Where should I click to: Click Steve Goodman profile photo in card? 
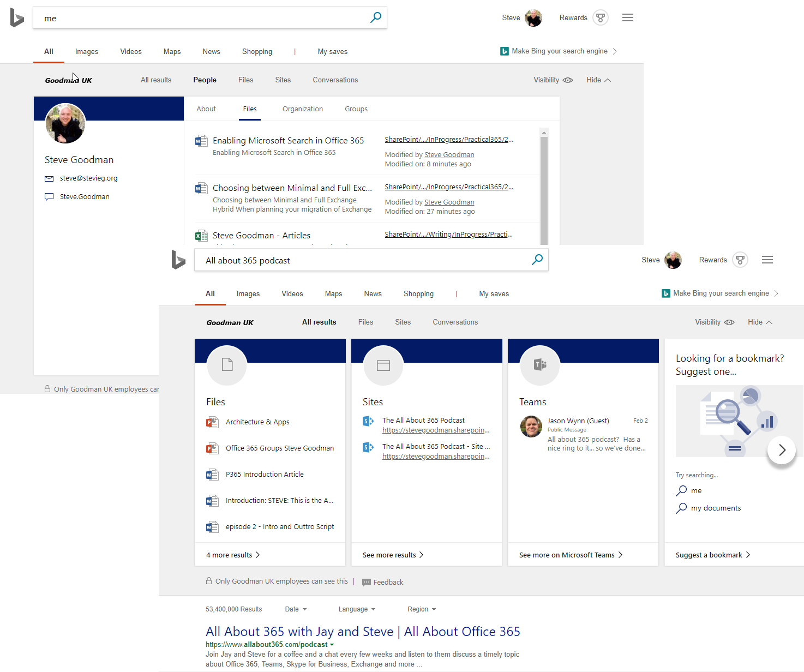click(x=65, y=124)
